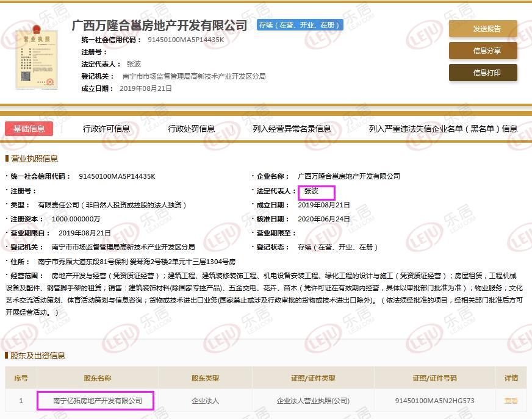Click the 发送报告 (Send Report) button
The image size is (532, 419).
[483, 29]
